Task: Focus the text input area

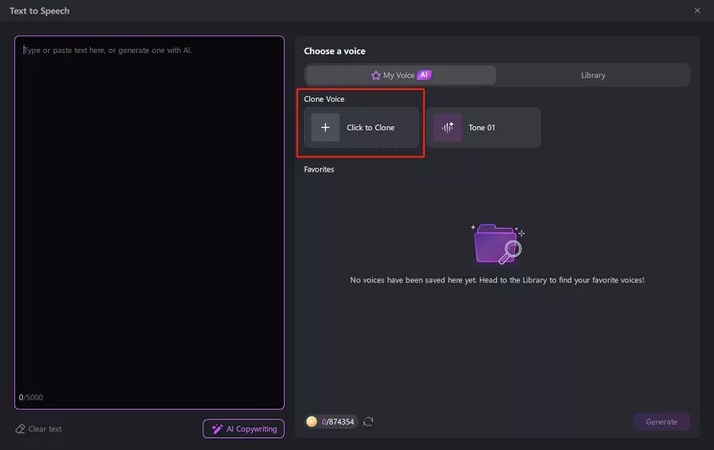Action: point(149,222)
